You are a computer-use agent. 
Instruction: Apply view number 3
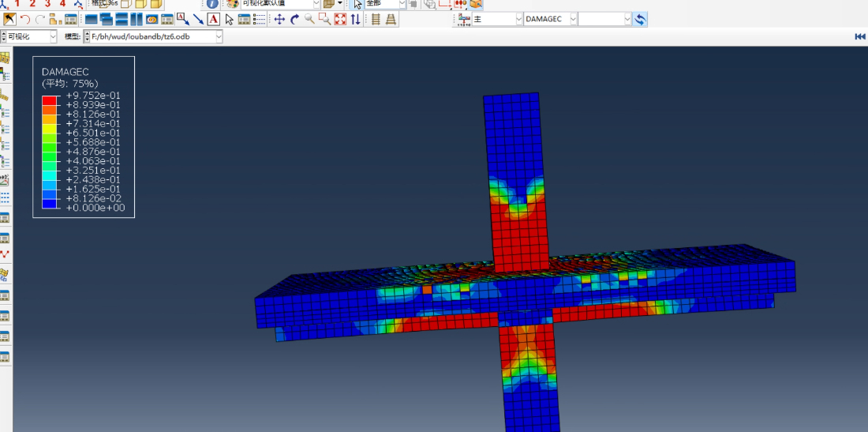47,3
